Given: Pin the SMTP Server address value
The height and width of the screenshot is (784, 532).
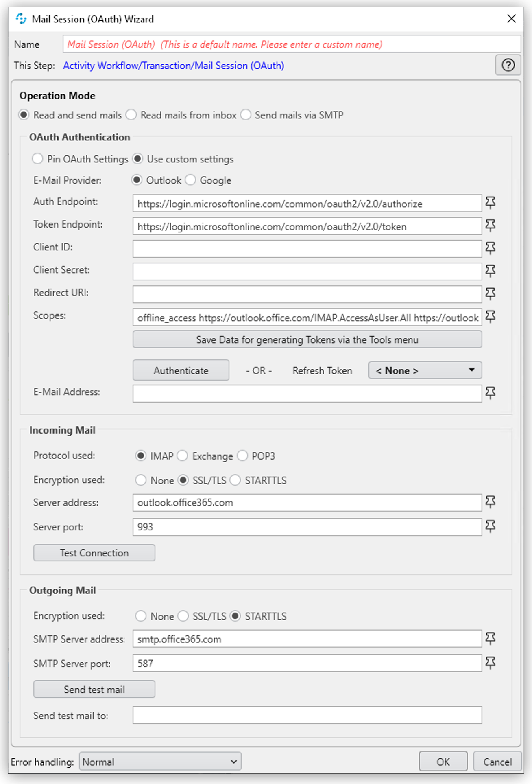Looking at the screenshot, I should (491, 638).
